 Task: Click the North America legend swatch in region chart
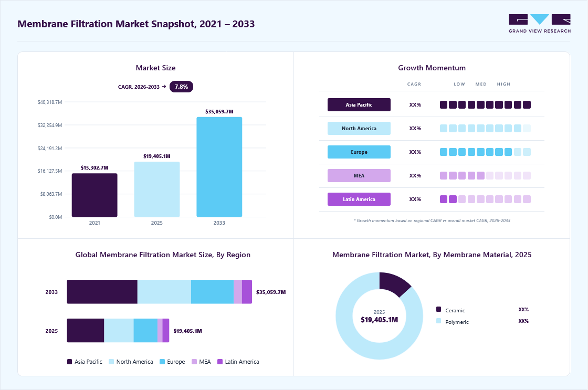coord(111,362)
